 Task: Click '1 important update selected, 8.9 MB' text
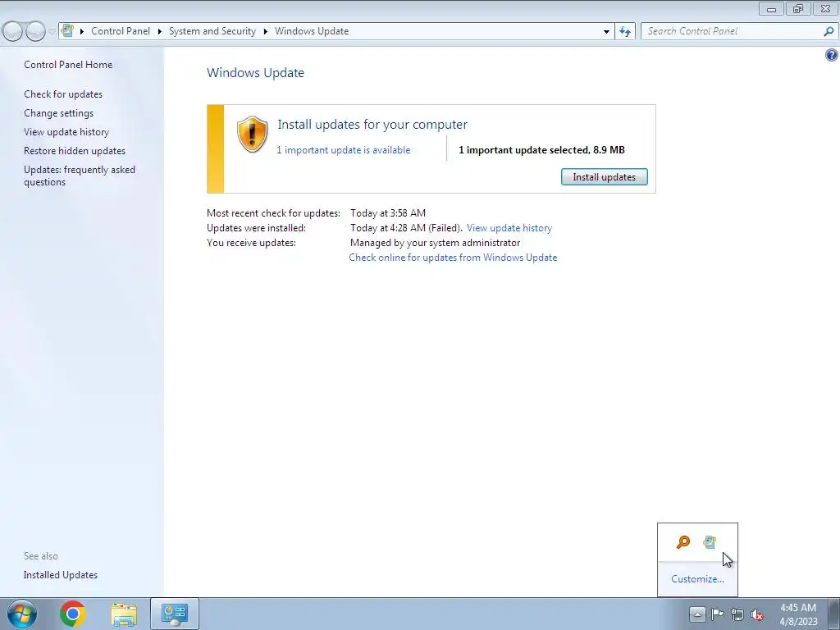point(541,150)
